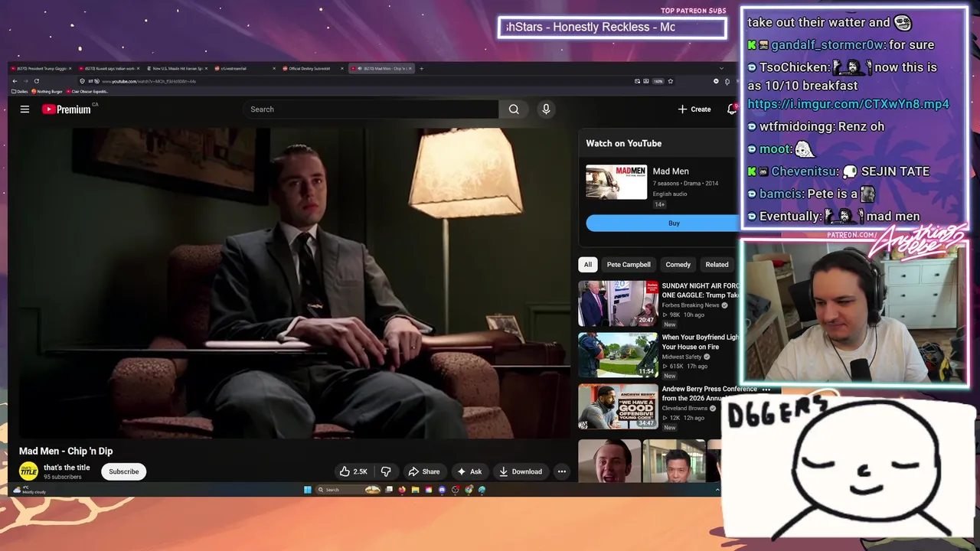Select the Comedy filter chip
This screenshot has width=980, height=551.
click(678, 265)
